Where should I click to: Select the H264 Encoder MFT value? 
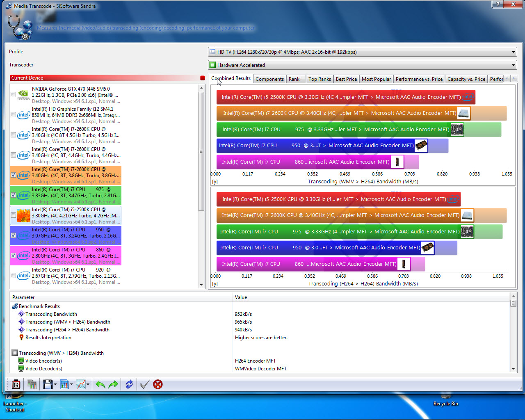(x=256, y=361)
